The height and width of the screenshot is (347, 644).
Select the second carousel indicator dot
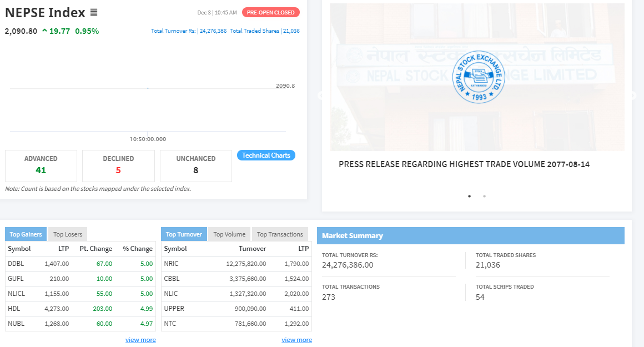pyautogui.click(x=484, y=197)
